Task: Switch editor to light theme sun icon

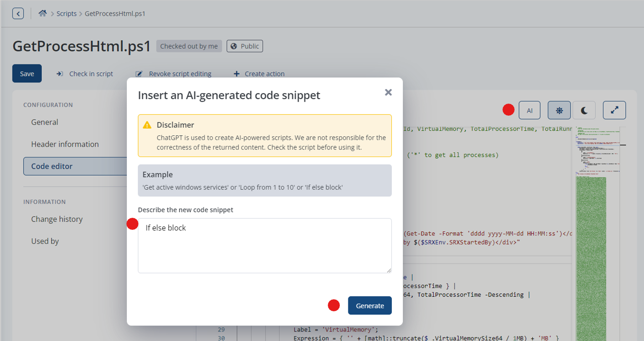Action: point(559,111)
